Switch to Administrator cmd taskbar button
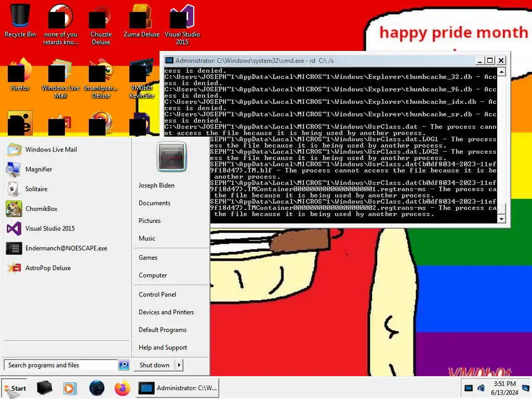Image resolution: width=532 pixels, height=399 pixels. click(x=178, y=388)
